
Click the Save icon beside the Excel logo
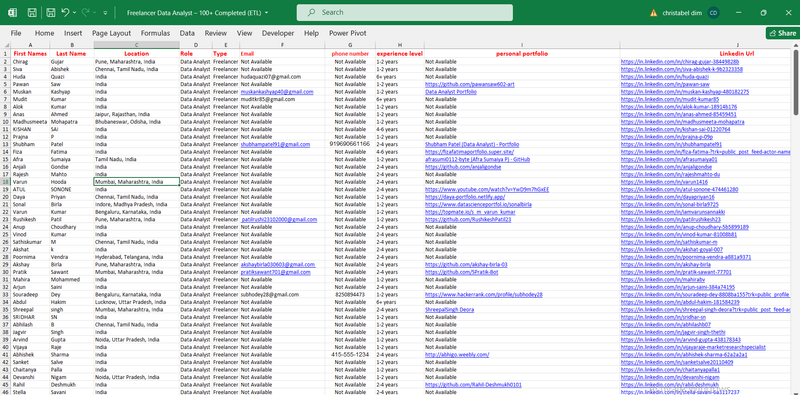coord(32,12)
